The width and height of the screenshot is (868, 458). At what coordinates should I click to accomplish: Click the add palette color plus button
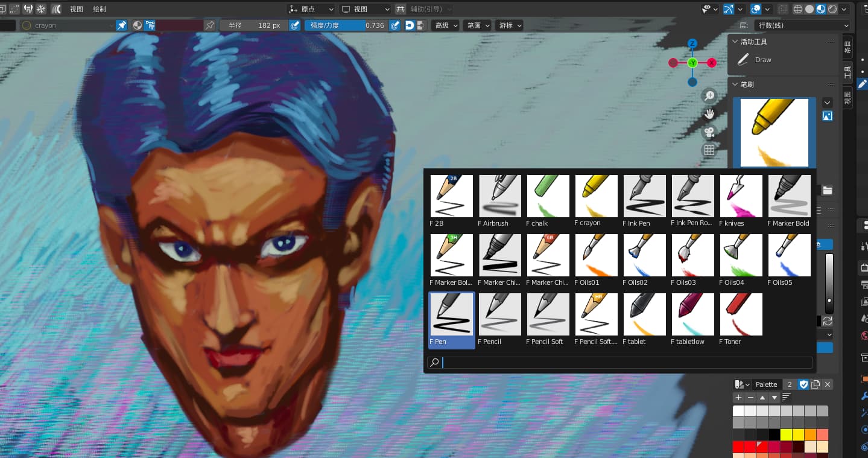(x=738, y=398)
